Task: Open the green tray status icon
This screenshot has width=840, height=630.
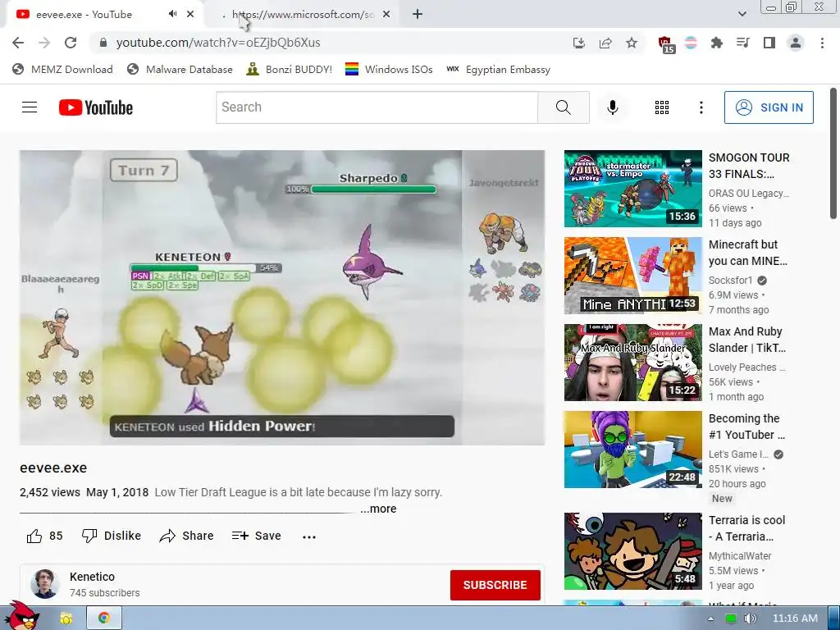Action: point(730,619)
